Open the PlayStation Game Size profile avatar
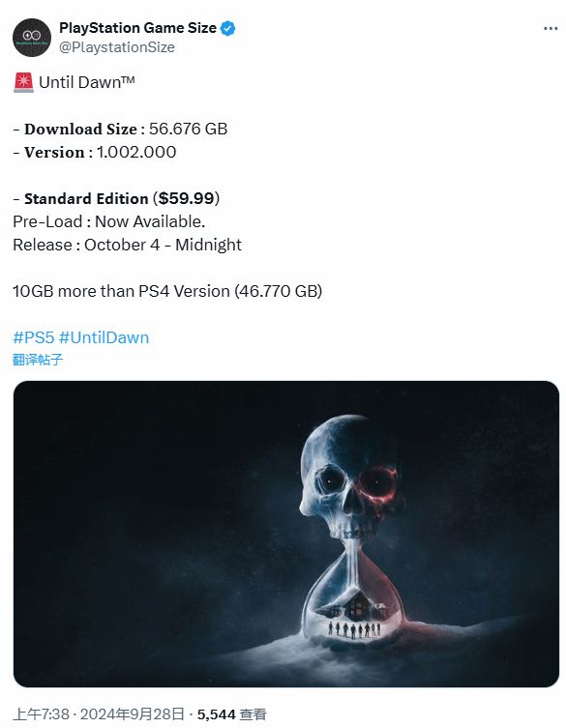The height and width of the screenshot is (728, 566). (x=32, y=38)
